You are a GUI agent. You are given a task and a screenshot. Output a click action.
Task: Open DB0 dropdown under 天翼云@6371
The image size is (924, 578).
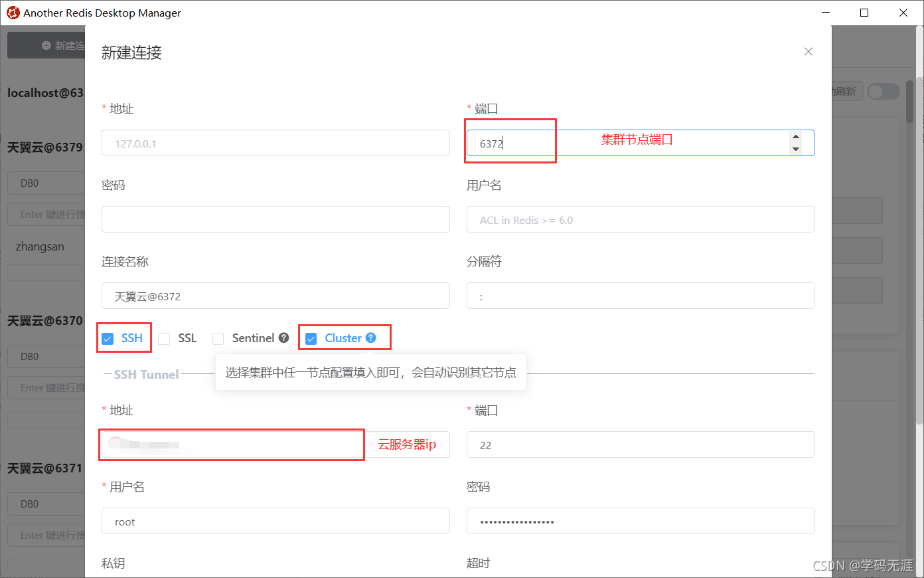46,504
